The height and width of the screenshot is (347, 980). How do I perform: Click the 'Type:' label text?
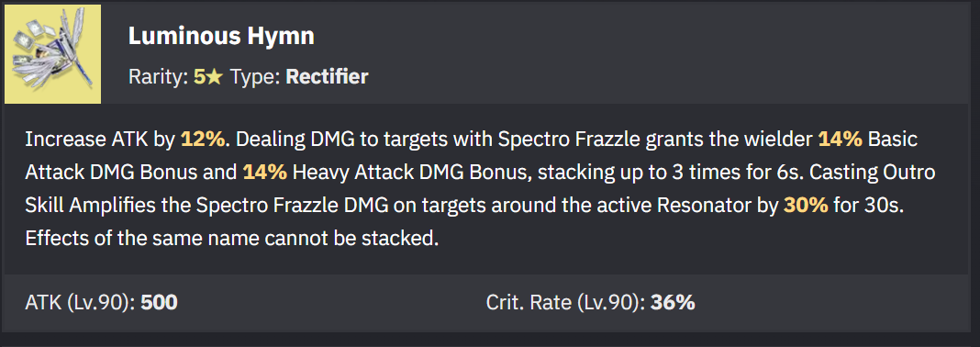click(255, 77)
